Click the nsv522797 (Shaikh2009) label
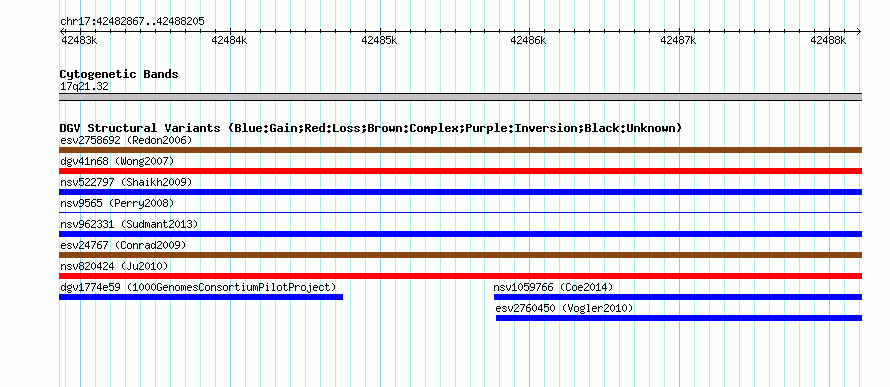890x387 pixels. 126,182
